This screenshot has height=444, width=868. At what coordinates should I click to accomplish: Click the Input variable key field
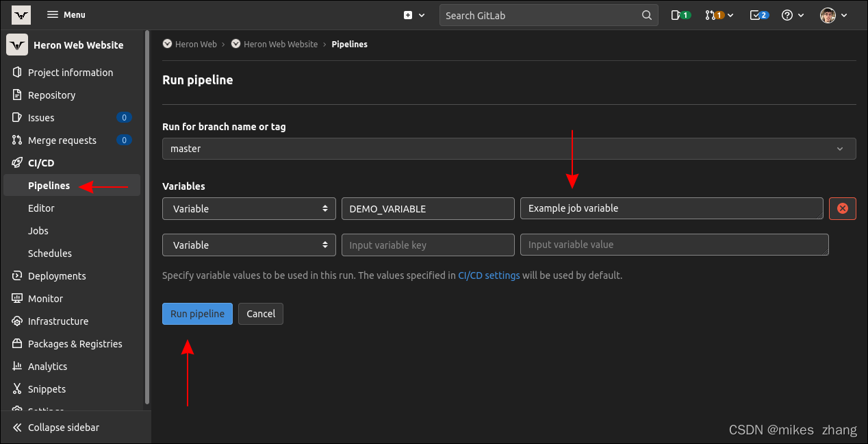(x=428, y=245)
